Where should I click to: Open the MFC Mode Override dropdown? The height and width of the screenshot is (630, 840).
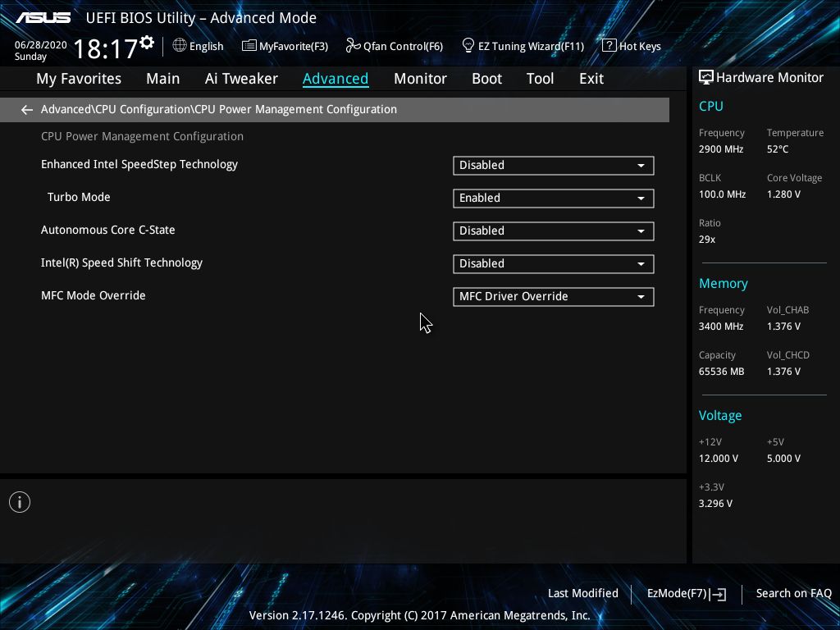click(554, 297)
